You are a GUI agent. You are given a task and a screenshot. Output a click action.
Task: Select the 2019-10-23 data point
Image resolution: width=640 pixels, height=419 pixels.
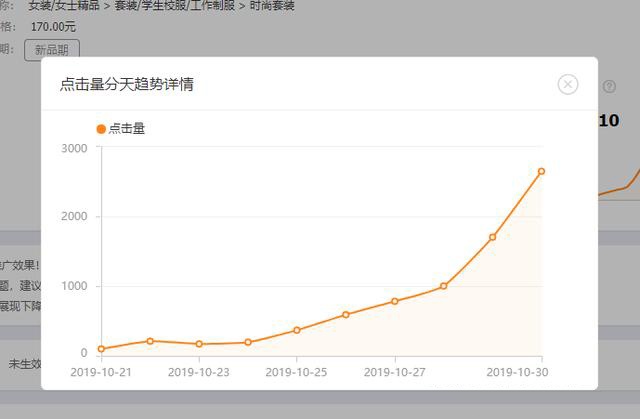199,344
